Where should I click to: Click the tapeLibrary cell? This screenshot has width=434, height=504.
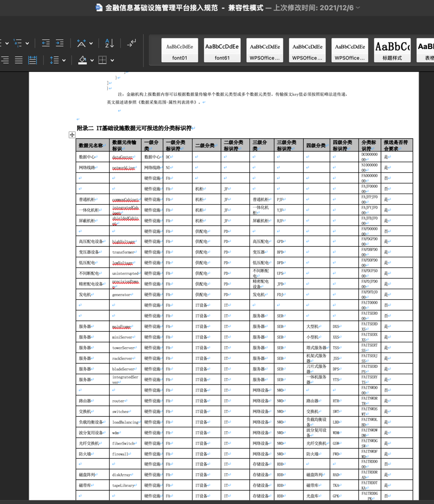coord(126,485)
